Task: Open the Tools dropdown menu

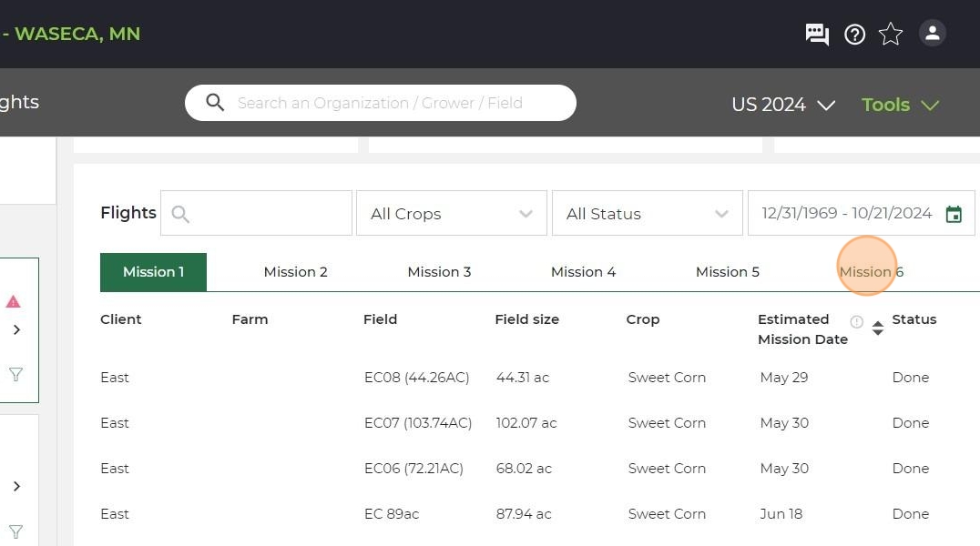Action: coord(900,105)
